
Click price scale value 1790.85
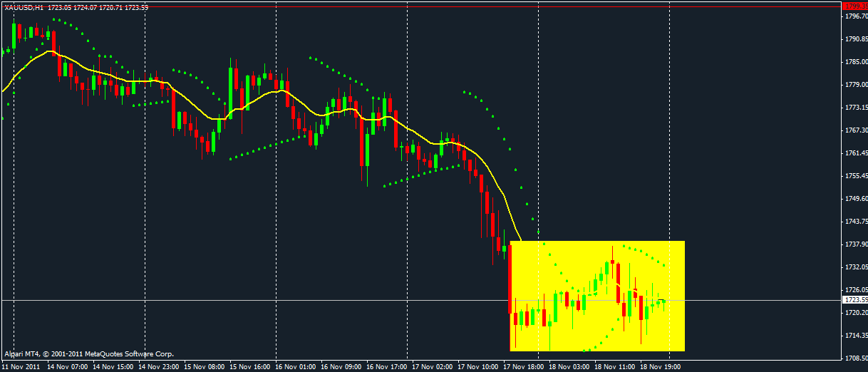(x=855, y=38)
